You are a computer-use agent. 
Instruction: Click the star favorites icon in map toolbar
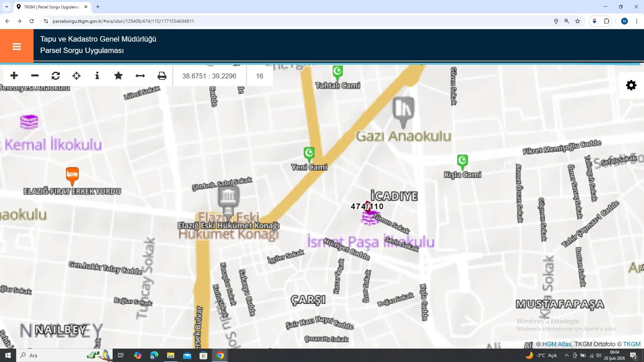[118, 76]
